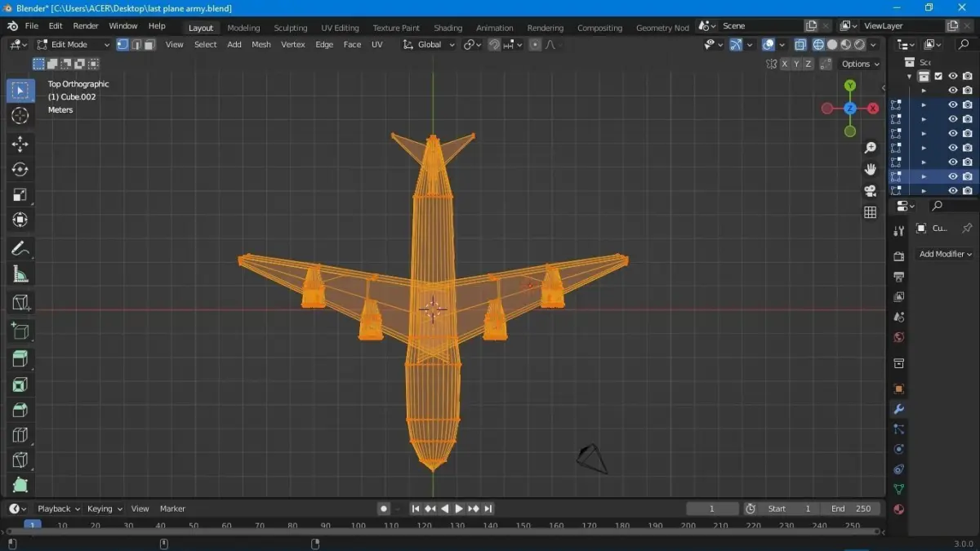Open the Options dropdown
The image size is (980, 551).
[x=861, y=64]
